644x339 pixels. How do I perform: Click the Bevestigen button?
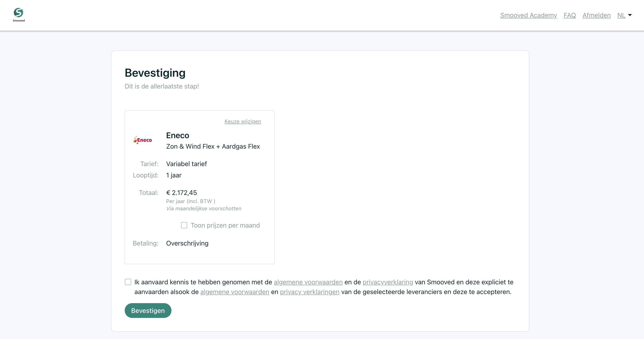[x=148, y=310]
